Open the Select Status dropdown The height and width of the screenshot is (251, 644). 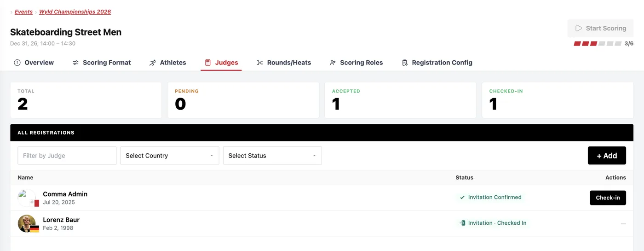pyautogui.click(x=272, y=156)
